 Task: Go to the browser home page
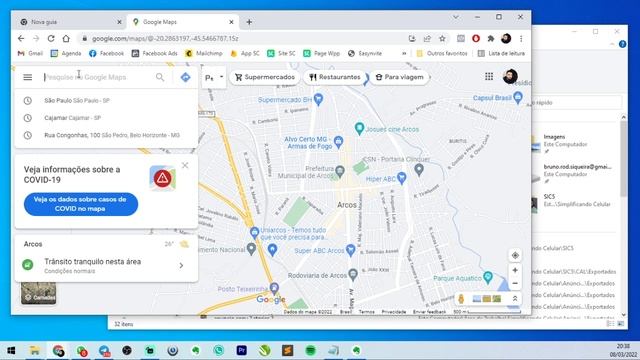[66, 38]
